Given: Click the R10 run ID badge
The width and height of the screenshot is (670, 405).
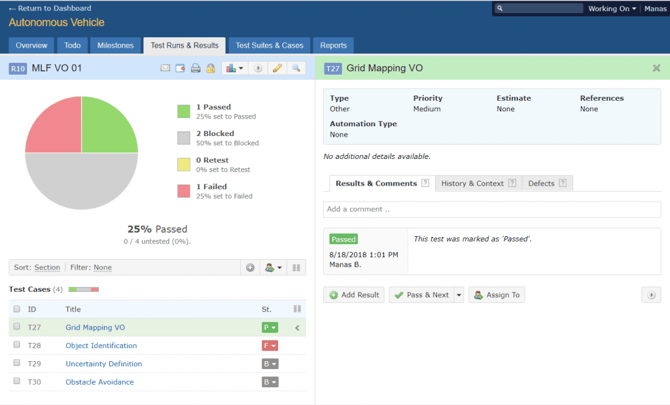Looking at the screenshot, I should coord(18,69).
